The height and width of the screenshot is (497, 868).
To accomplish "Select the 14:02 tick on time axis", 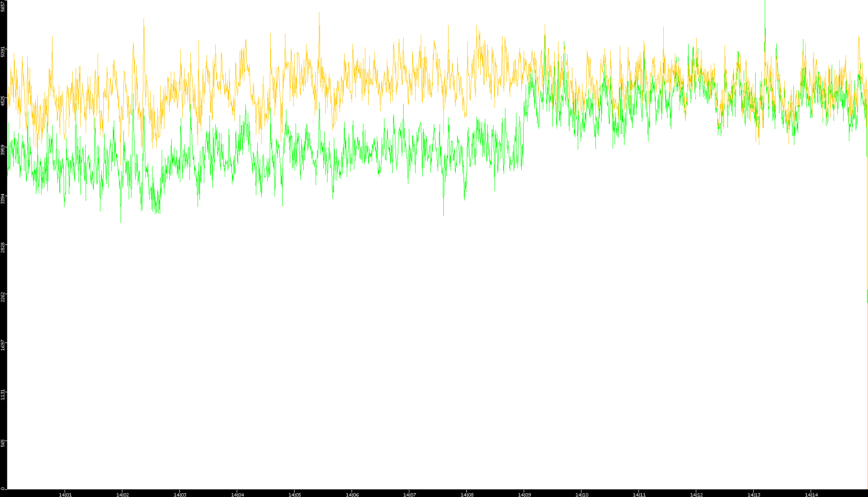I will click(x=122, y=494).
